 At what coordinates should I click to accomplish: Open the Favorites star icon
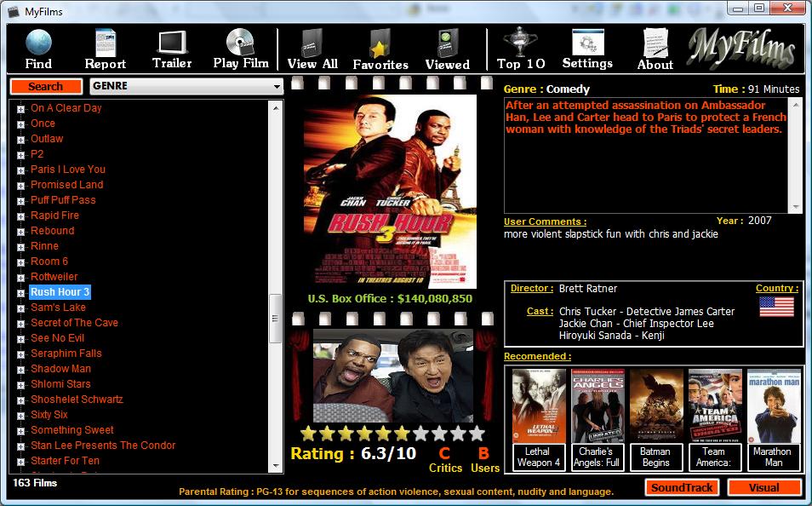(380, 43)
